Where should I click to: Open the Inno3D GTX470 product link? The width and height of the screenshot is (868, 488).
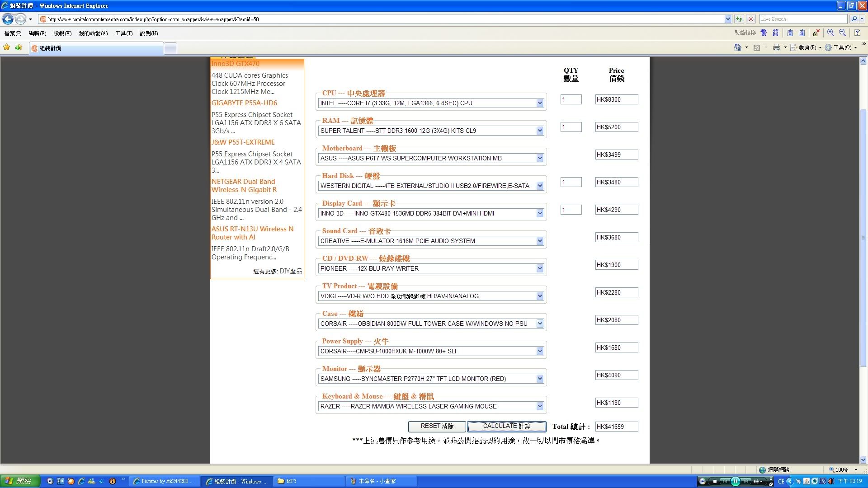point(235,64)
